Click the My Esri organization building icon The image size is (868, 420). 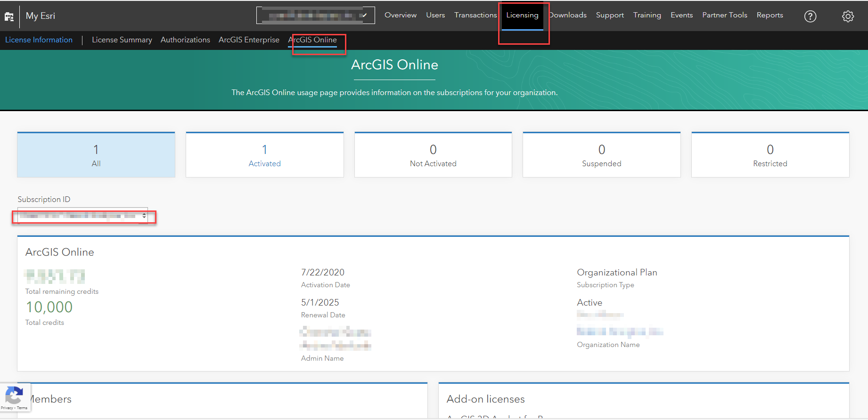(x=9, y=16)
